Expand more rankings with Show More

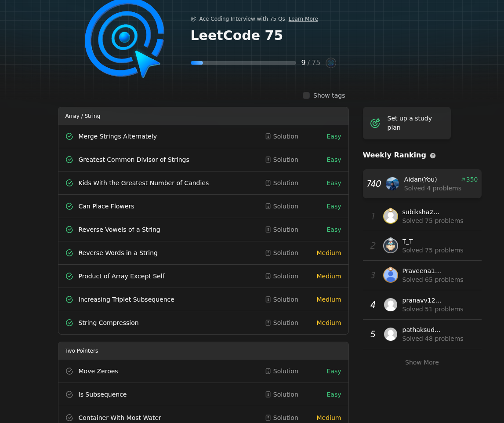point(421,362)
